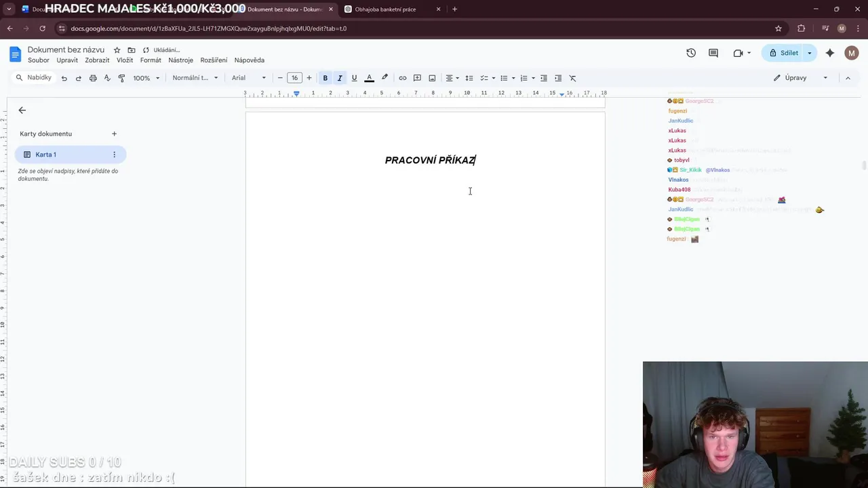Open the Upravit menu

[67, 60]
